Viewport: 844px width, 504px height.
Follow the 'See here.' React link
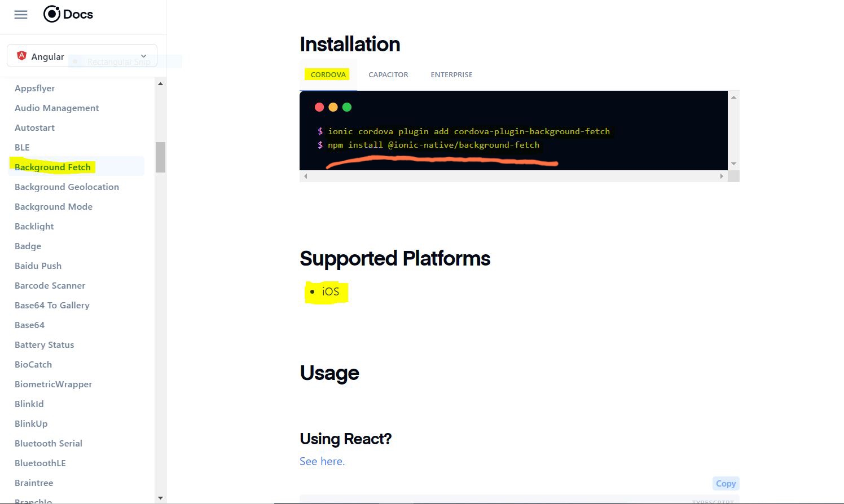322,461
